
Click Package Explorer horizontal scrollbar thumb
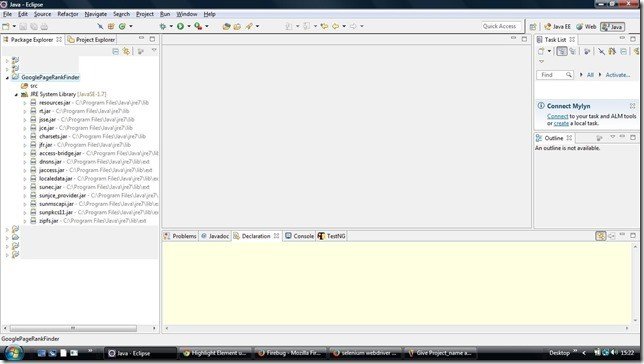coord(73,328)
